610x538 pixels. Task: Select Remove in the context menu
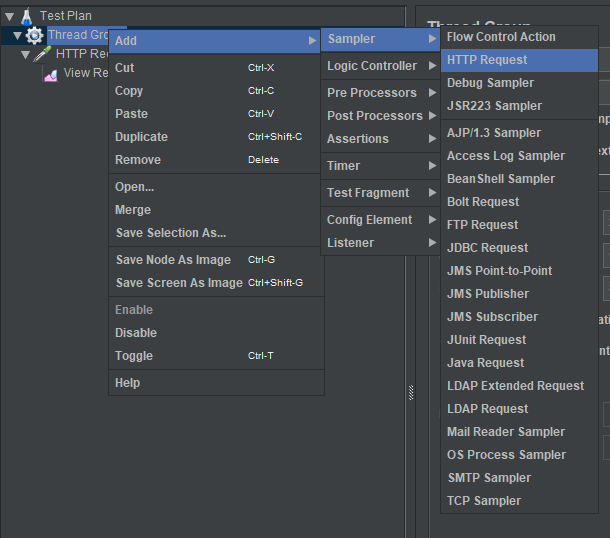pyautogui.click(x=216, y=160)
